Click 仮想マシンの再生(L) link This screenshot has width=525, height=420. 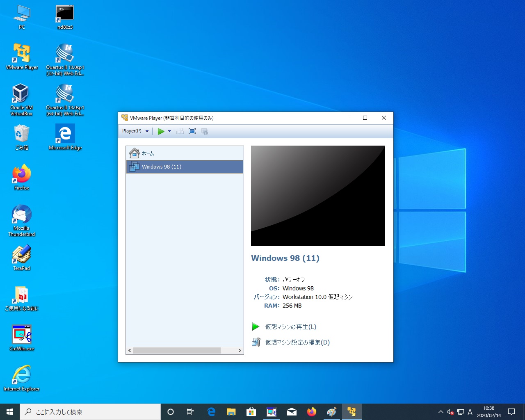pyautogui.click(x=290, y=327)
